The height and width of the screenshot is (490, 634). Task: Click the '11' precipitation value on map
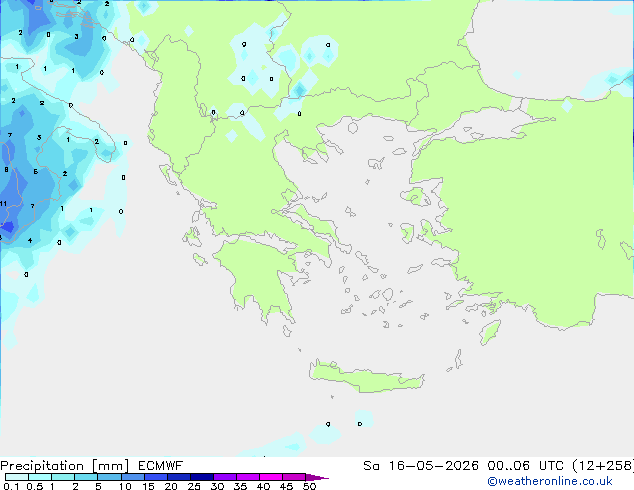tap(3, 203)
